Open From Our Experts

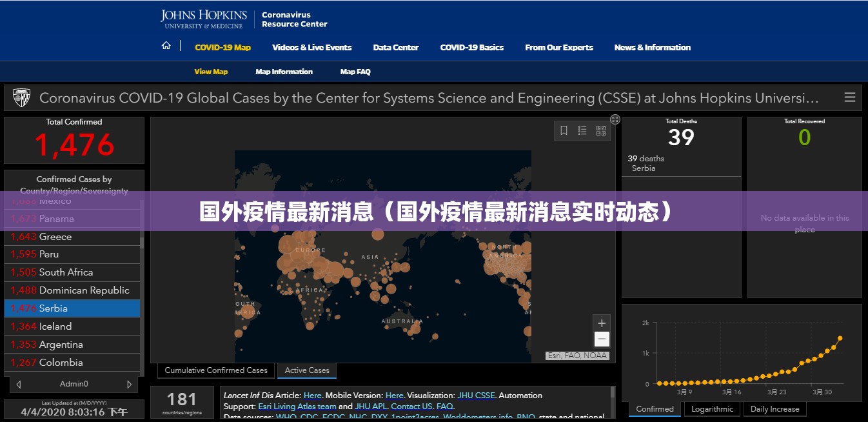coord(559,47)
